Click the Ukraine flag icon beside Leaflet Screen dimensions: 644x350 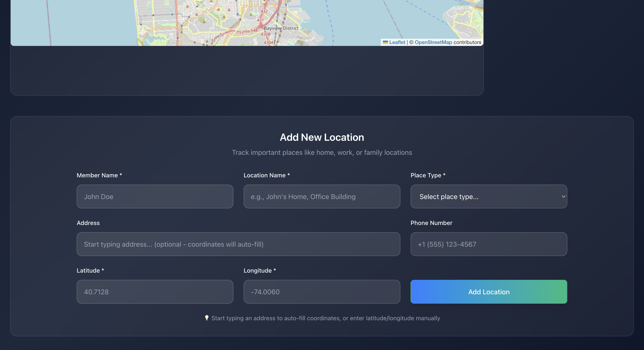385,43
